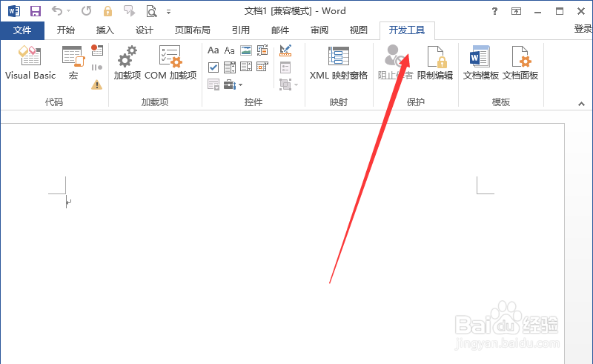This screenshot has height=364, width=593.
Task: Click the 阻止作者 block authors button
Action: point(395,62)
